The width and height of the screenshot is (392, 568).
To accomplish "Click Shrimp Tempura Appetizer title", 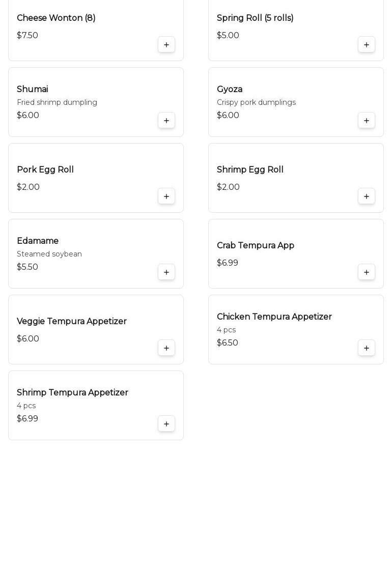I will point(72,393).
